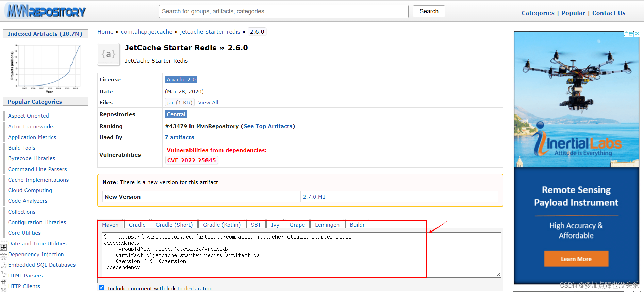This screenshot has height=292, width=644.
Task: Go to Home breadcrumb
Action: coord(105,32)
